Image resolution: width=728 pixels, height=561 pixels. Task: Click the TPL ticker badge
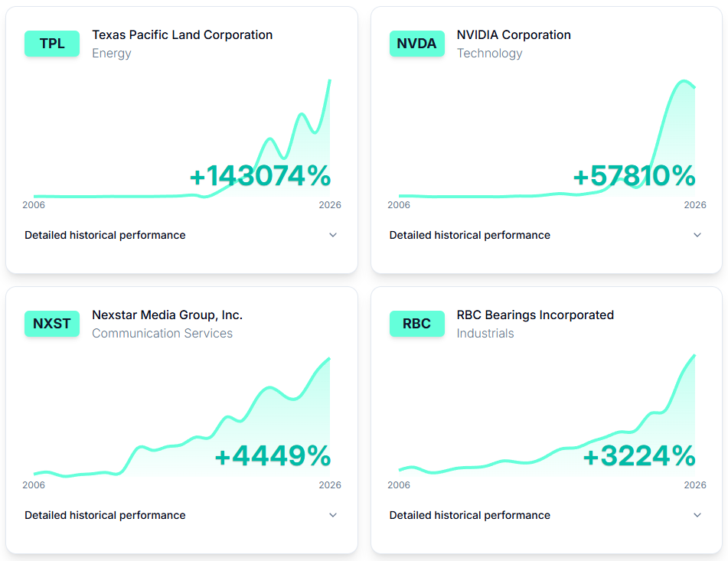tap(52, 44)
